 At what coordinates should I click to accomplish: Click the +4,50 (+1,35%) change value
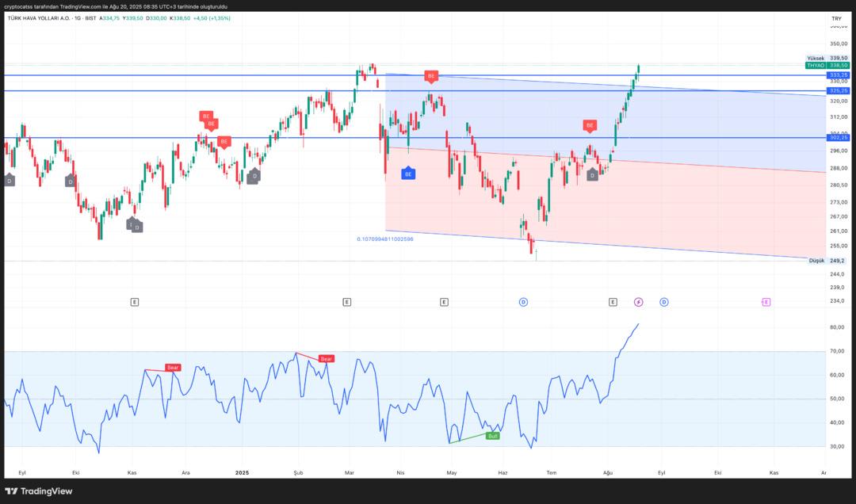point(212,18)
